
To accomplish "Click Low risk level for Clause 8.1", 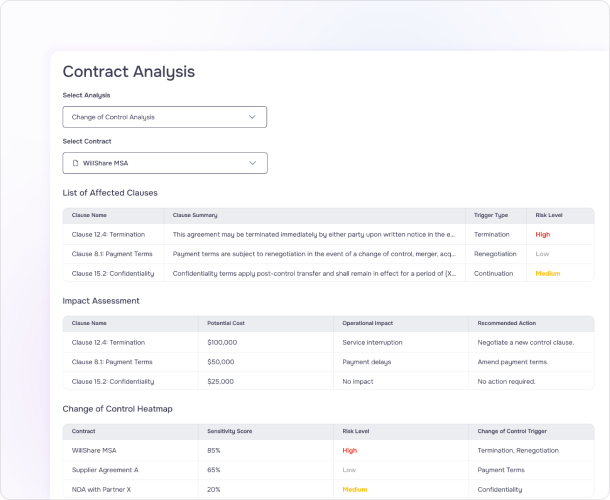I will tap(542, 254).
